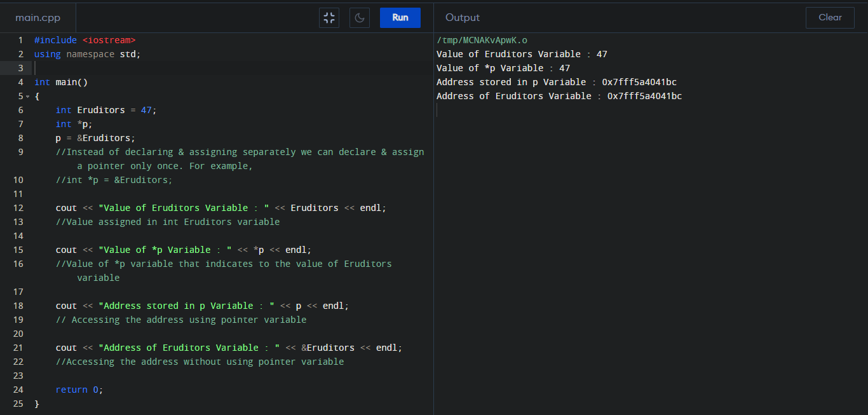Click 'int main()' declaration
This screenshot has height=415, width=868.
[x=61, y=82]
